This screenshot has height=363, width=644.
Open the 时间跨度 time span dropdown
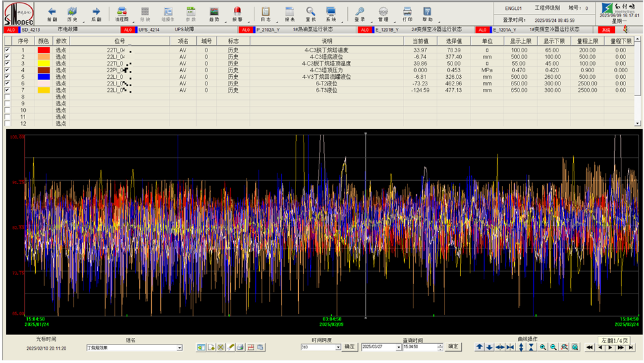point(338,347)
